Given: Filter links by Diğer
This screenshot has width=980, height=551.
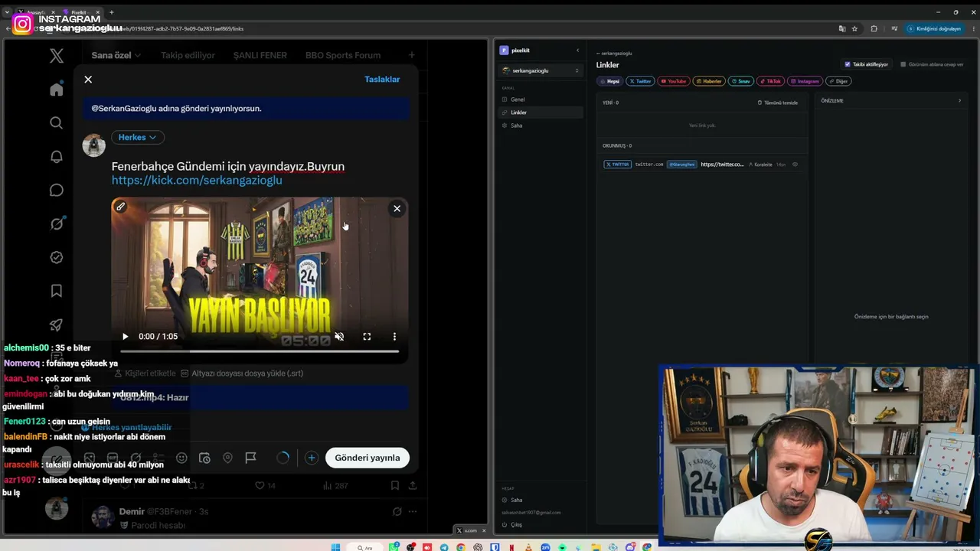Looking at the screenshot, I should [x=839, y=81].
